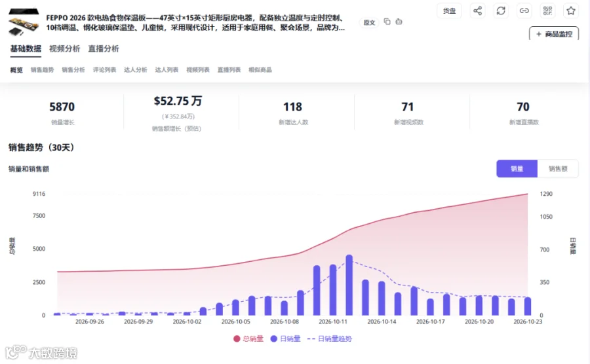Jump to 达人分析 section
The width and height of the screenshot is (590, 364).
click(136, 70)
